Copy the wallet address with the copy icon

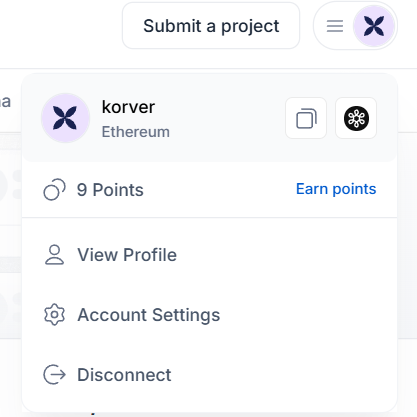(306, 118)
